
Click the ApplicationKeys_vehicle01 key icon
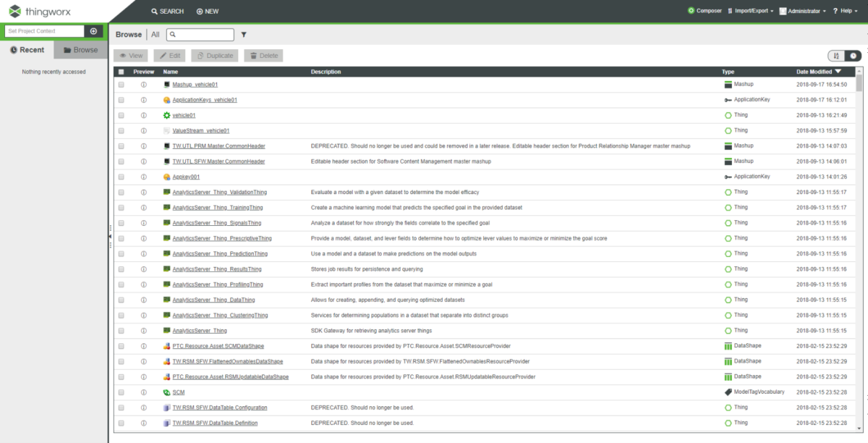166,99
